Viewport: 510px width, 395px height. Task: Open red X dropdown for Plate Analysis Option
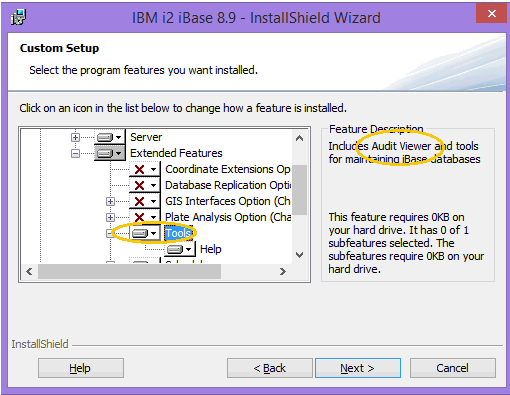click(145, 217)
